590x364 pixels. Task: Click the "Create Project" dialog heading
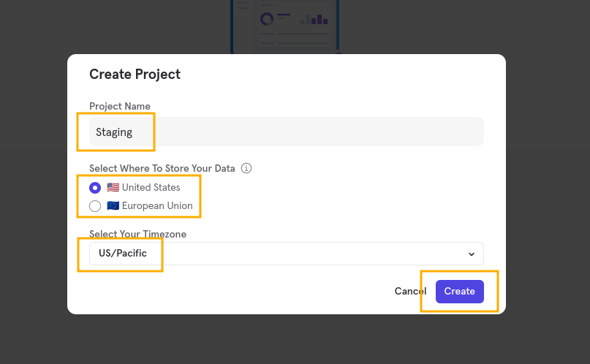click(135, 74)
